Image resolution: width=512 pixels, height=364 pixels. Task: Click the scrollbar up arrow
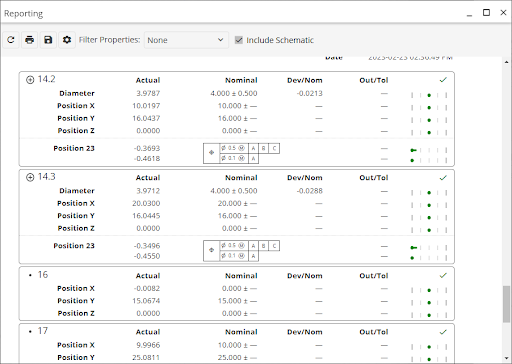click(x=507, y=62)
